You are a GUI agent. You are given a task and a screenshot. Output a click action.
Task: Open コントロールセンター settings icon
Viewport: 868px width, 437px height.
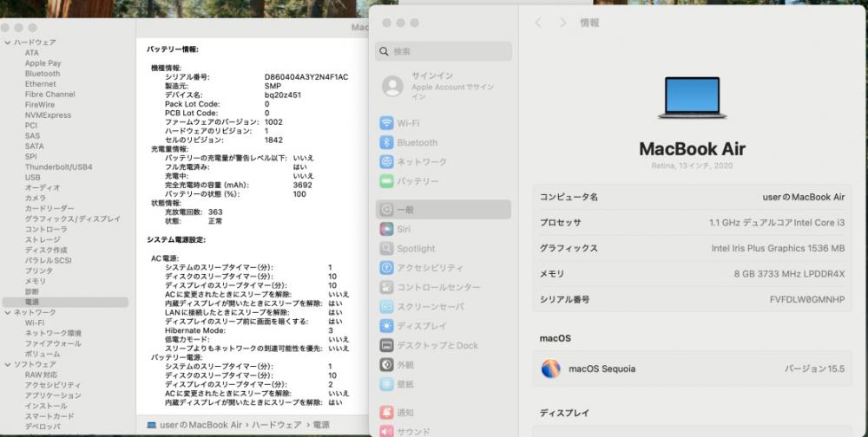[386, 287]
